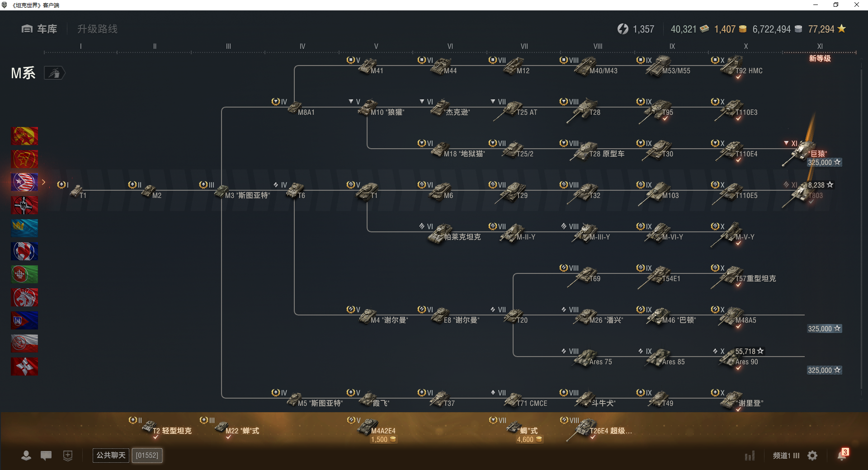Select the Germany nation flag
The width and height of the screenshot is (868, 470).
[24, 205]
